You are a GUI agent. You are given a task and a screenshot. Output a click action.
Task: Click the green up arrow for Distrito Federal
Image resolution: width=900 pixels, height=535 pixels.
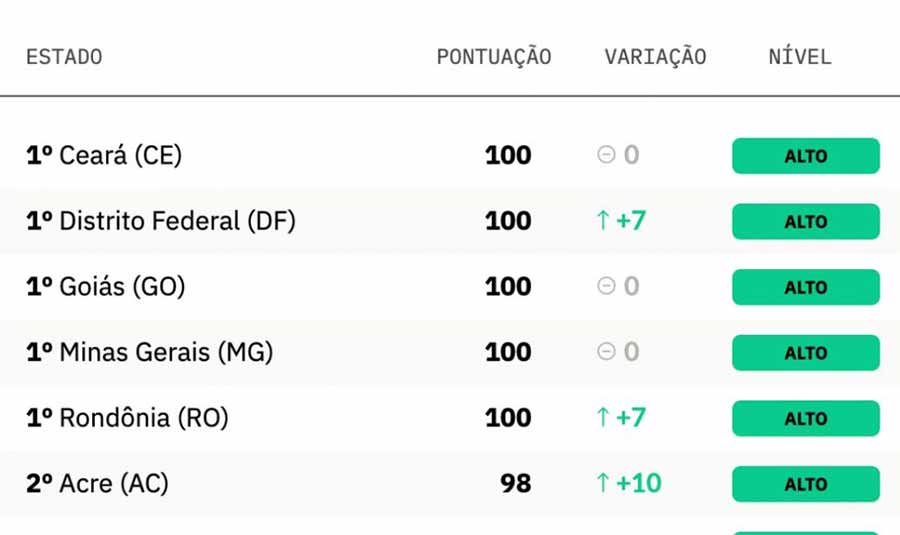tap(603, 220)
